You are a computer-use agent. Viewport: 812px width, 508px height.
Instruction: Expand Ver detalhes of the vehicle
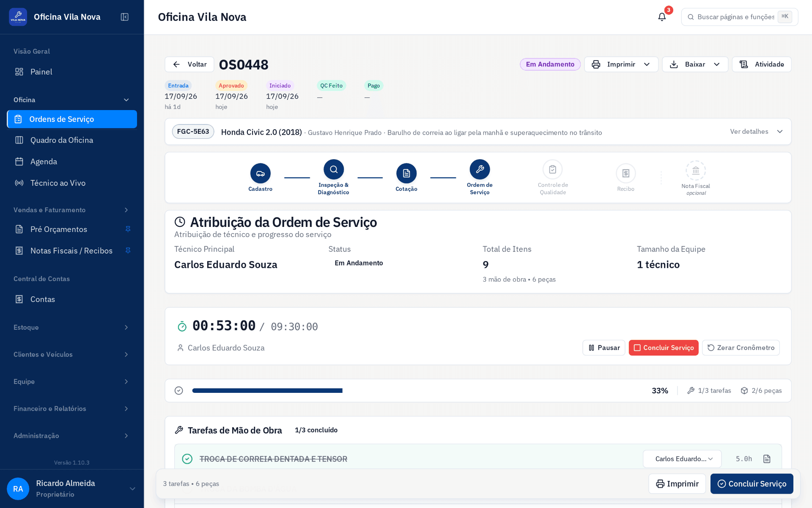[x=756, y=132]
